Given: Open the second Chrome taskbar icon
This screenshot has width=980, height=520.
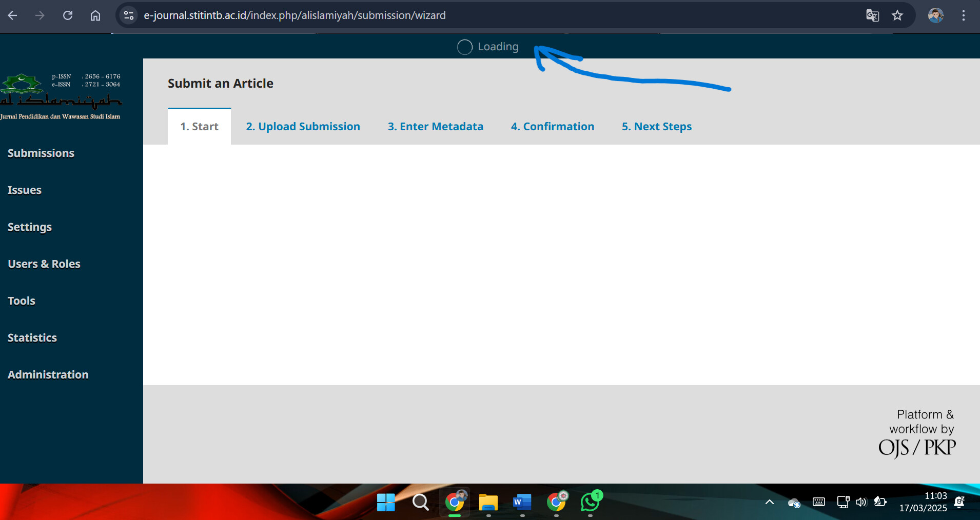Looking at the screenshot, I should (x=556, y=502).
